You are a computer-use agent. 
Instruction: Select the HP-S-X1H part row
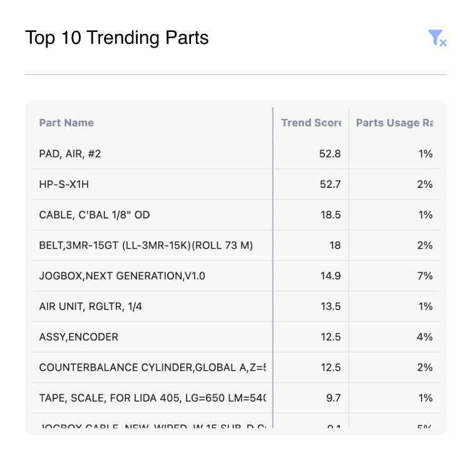coord(68,184)
